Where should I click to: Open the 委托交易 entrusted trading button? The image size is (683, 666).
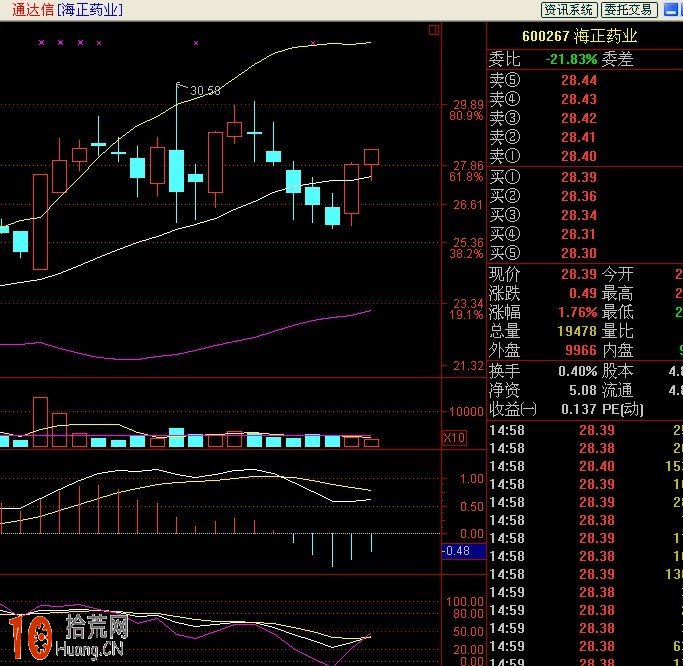[x=629, y=10]
